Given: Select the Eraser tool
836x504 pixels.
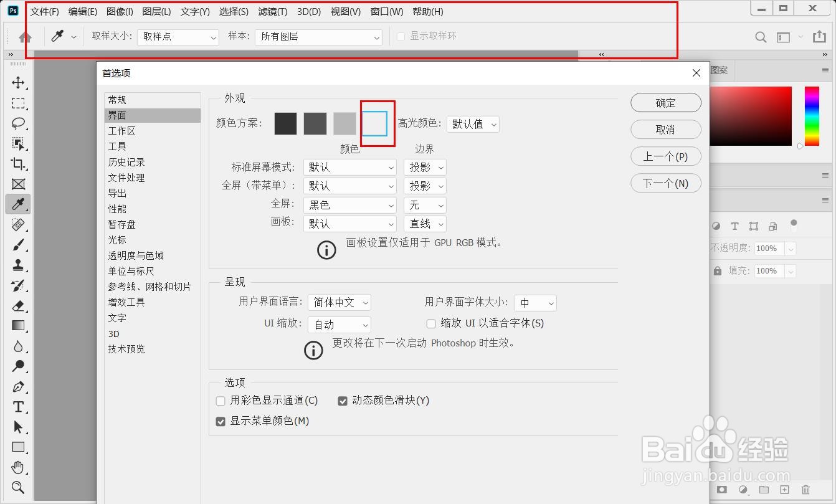Looking at the screenshot, I should pyautogui.click(x=19, y=305).
